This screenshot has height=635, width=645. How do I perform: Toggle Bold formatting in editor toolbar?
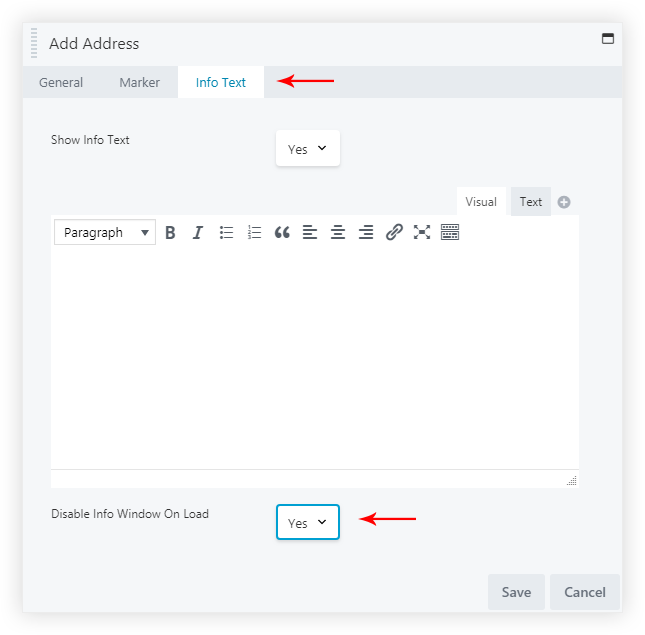click(170, 232)
